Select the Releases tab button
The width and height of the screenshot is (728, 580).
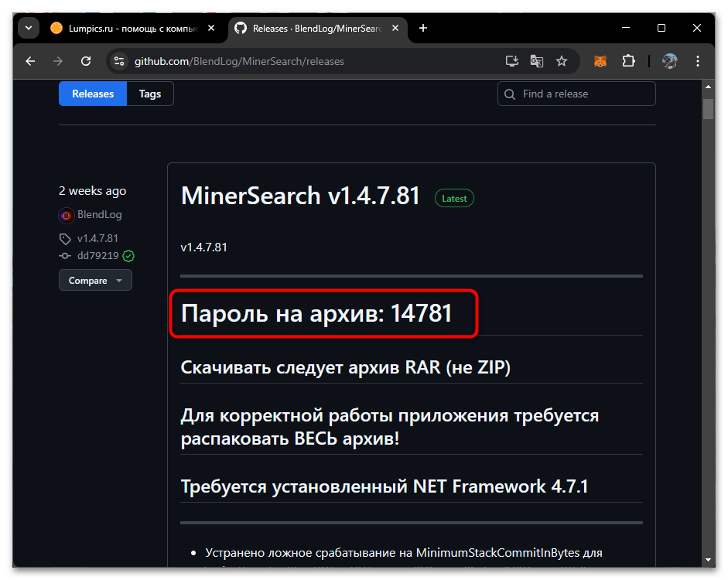tap(93, 94)
